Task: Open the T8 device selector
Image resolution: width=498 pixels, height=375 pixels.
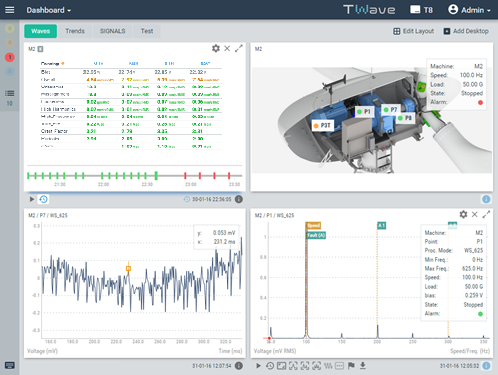Action: [x=421, y=10]
